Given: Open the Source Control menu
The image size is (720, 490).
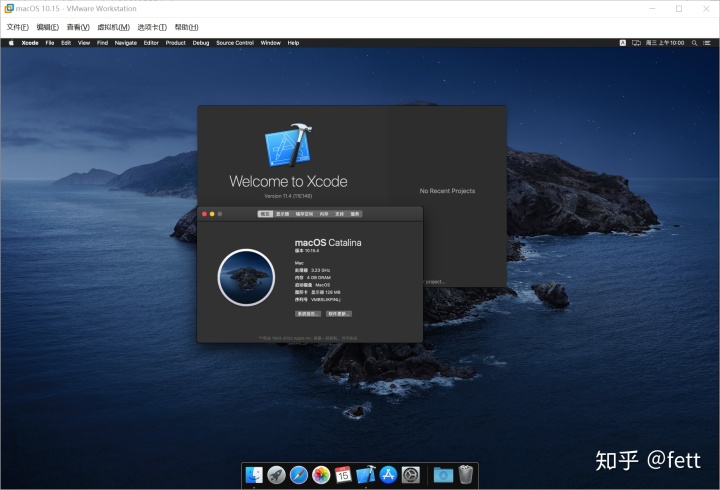Looking at the screenshot, I should 235,43.
